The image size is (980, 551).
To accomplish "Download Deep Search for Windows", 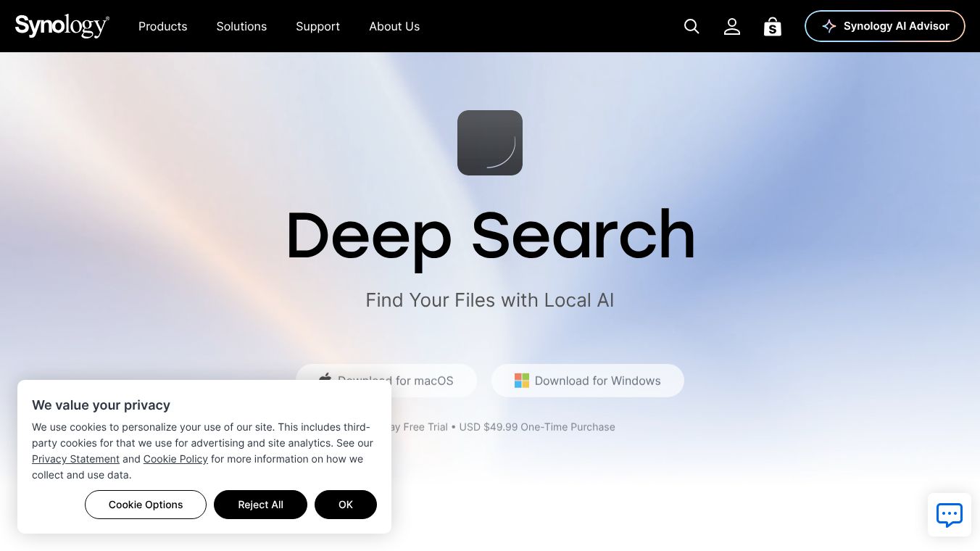I will [588, 381].
